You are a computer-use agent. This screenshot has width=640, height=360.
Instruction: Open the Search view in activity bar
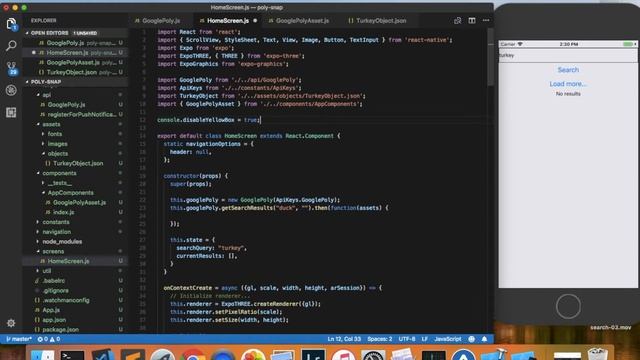coord(11,45)
